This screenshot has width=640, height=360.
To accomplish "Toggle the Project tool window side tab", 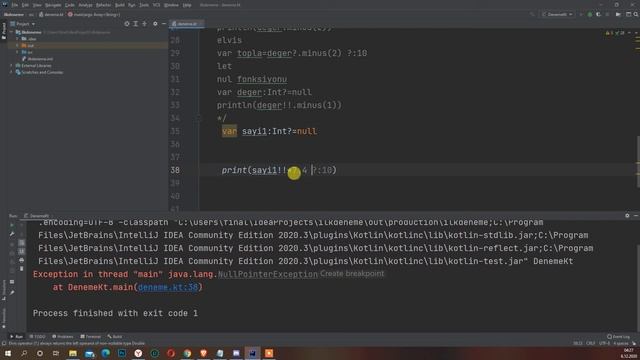I will 3,30.
